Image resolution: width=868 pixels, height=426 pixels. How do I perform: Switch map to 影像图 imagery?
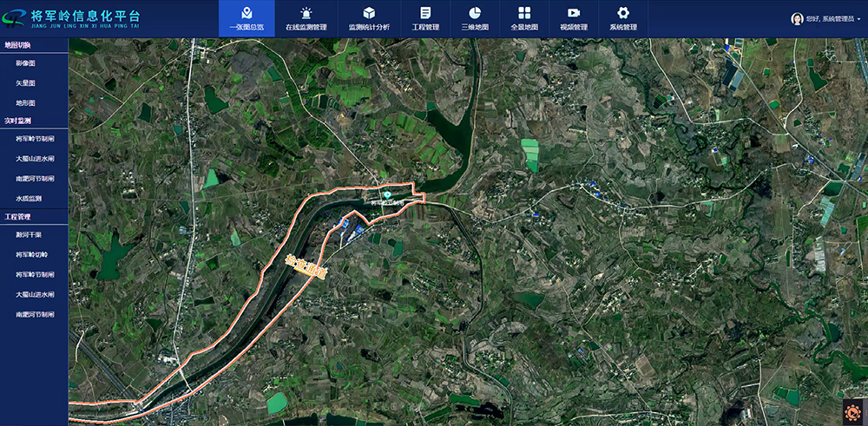coord(25,63)
